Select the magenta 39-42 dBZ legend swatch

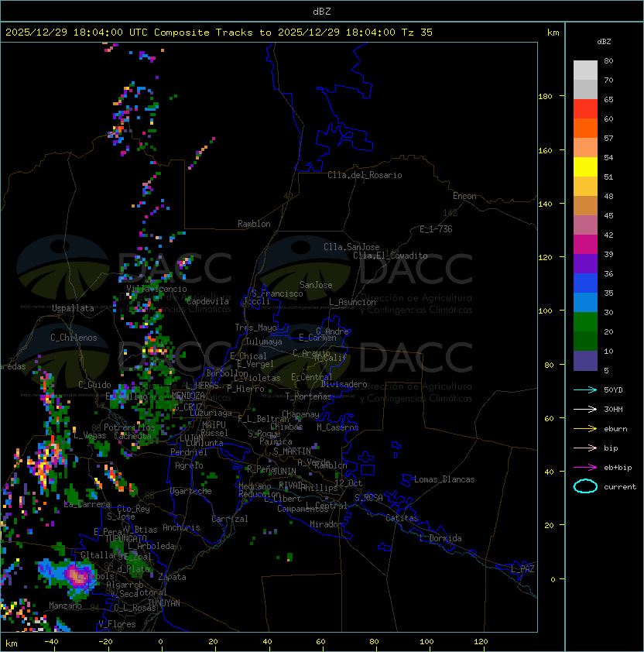click(x=585, y=245)
